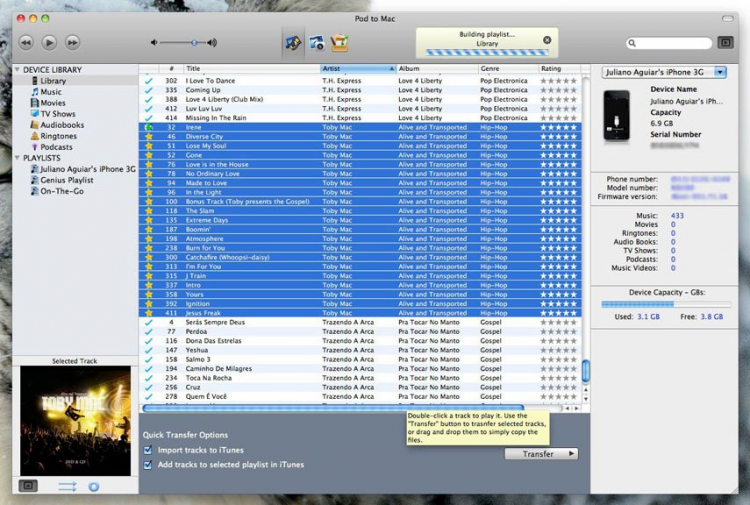Toggle the sidebar panel button beside search
750x505 pixels.
pos(726,43)
